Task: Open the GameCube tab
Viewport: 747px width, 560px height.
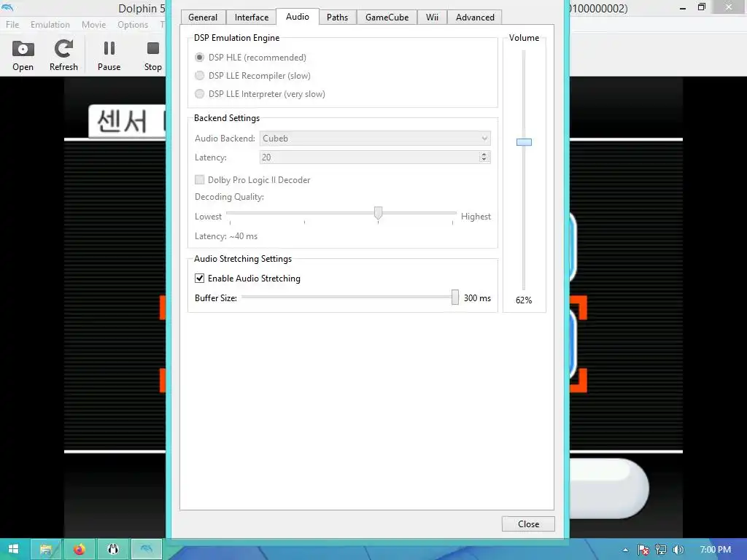Action: pyautogui.click(x=387, y=17)
